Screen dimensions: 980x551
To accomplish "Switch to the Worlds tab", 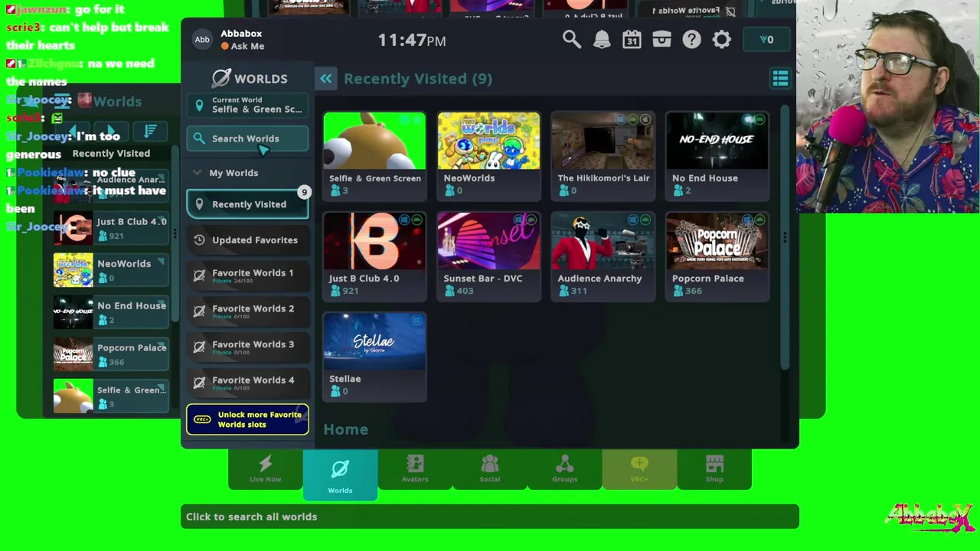I will coord(340,475).
